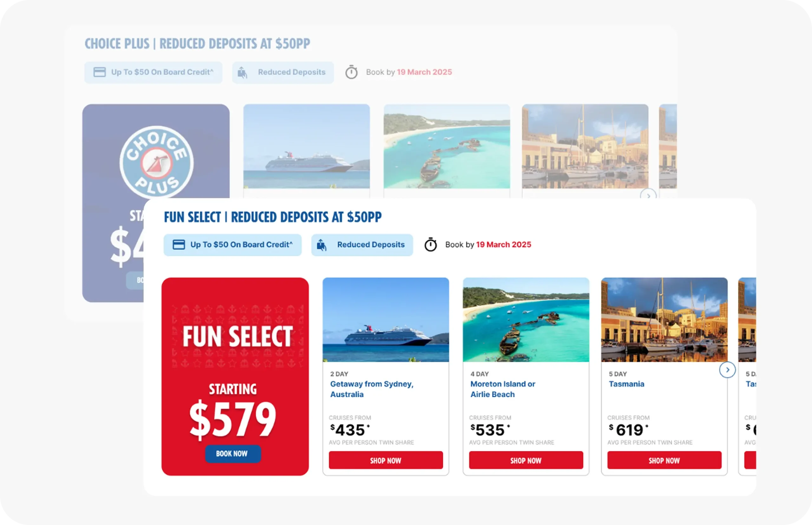Click the Tasmania harbour photo thumbnail
This screenshot has width=812, height=525.
[665, 319]
